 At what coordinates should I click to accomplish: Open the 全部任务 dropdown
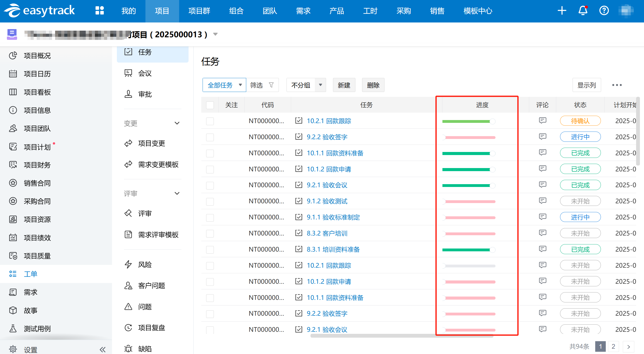(224, 85)
